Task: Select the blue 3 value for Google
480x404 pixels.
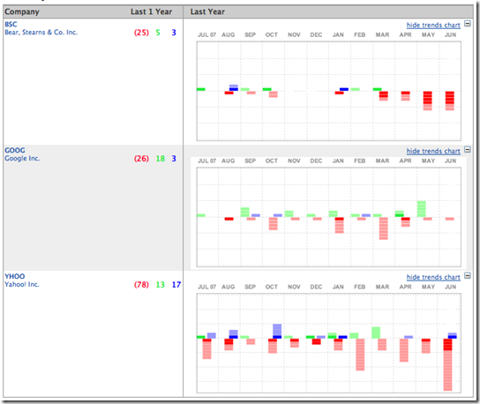Action: click(174, 159)
